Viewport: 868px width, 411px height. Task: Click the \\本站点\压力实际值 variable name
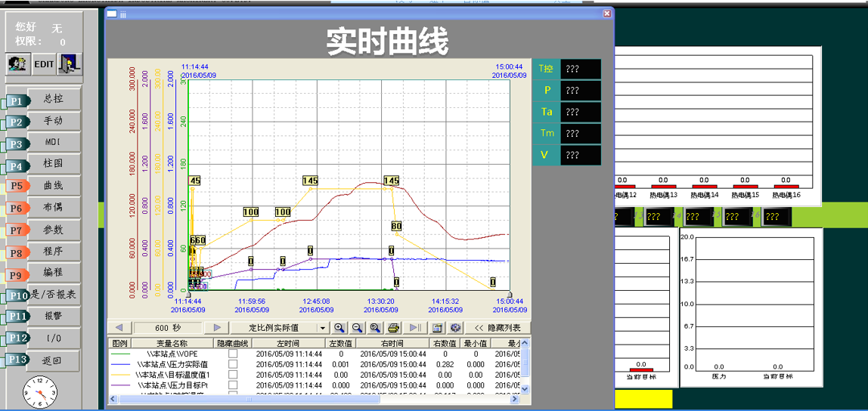[x=172, y=364]
